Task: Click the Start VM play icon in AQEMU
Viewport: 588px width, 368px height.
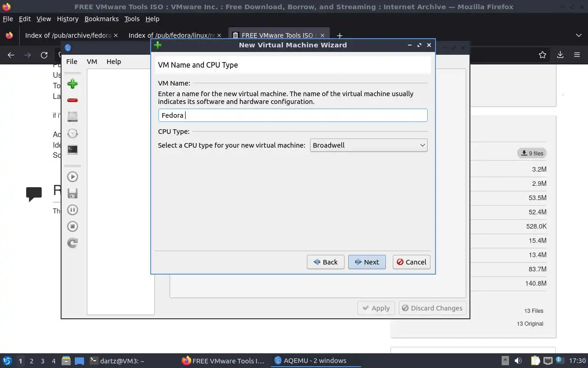Action: 72,177
